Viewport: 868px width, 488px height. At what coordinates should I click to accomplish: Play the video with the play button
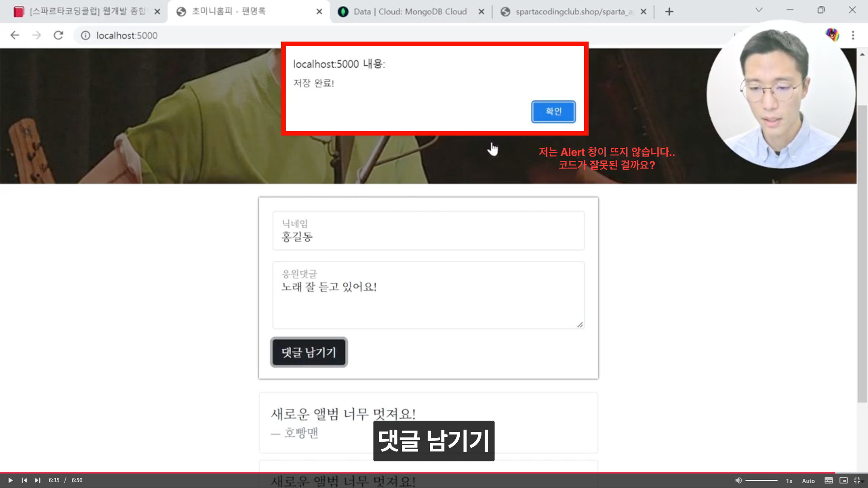pos(10,480)
